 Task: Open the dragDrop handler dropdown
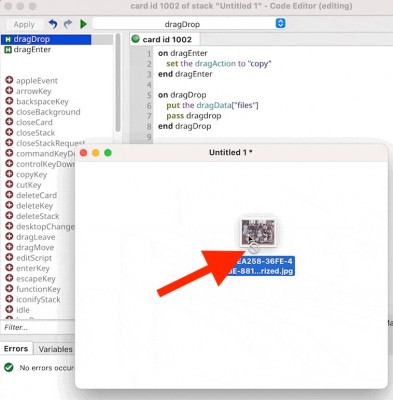tap(189, 24)
